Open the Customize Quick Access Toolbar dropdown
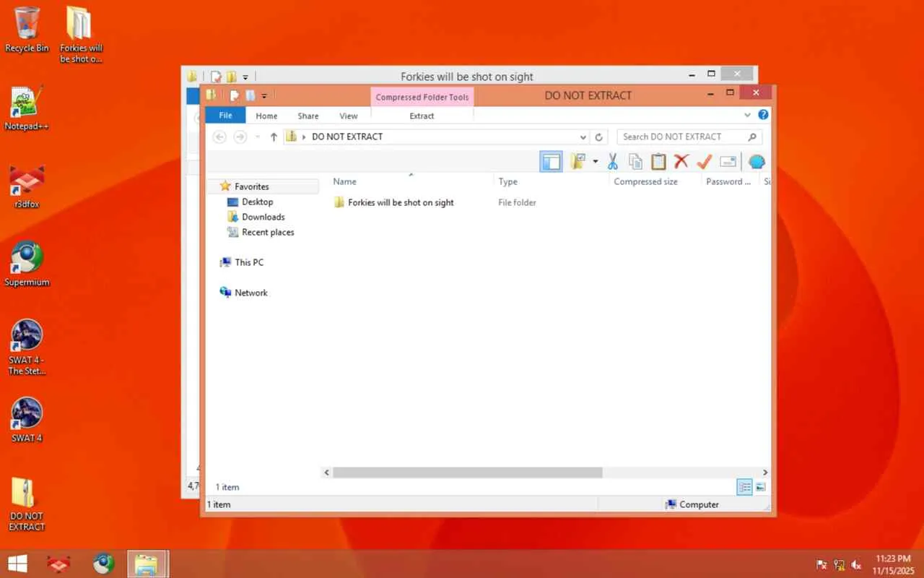This screenshot has height=578, width=924. click(264, 96)
